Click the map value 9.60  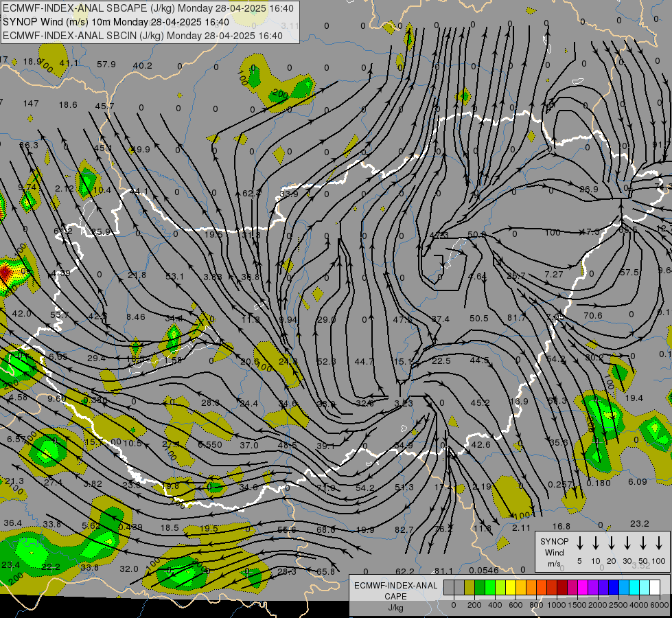pyautogui.click(x=57, y=398)
